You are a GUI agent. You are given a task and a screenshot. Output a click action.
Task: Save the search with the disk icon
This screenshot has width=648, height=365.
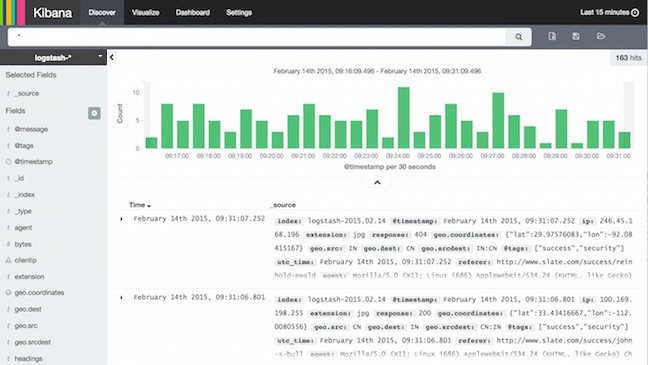576,36
